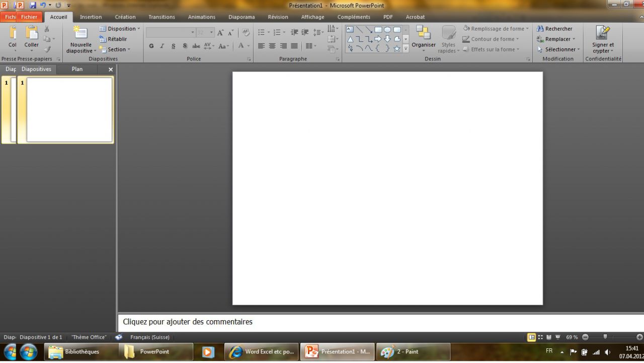Open the Insertion ribbon tab
This screenshot has width=644, height=363.
(91, 17)
